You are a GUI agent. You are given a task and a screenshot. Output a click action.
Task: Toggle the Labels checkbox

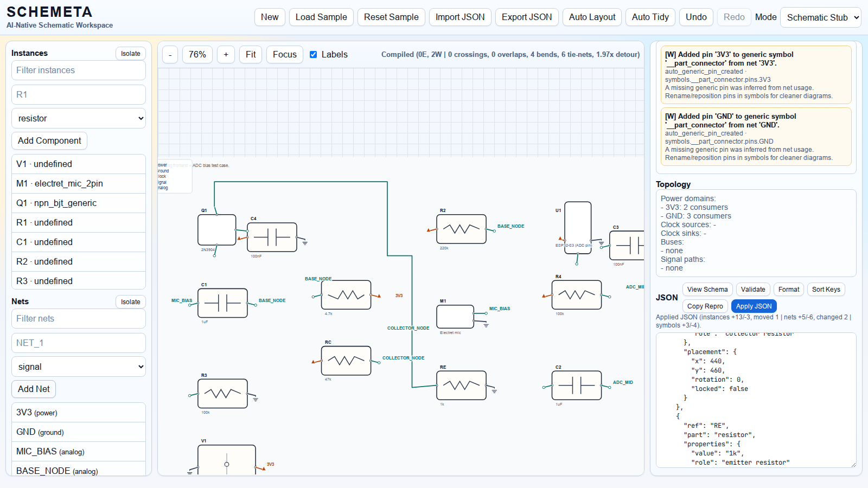[x=314, y=55]
